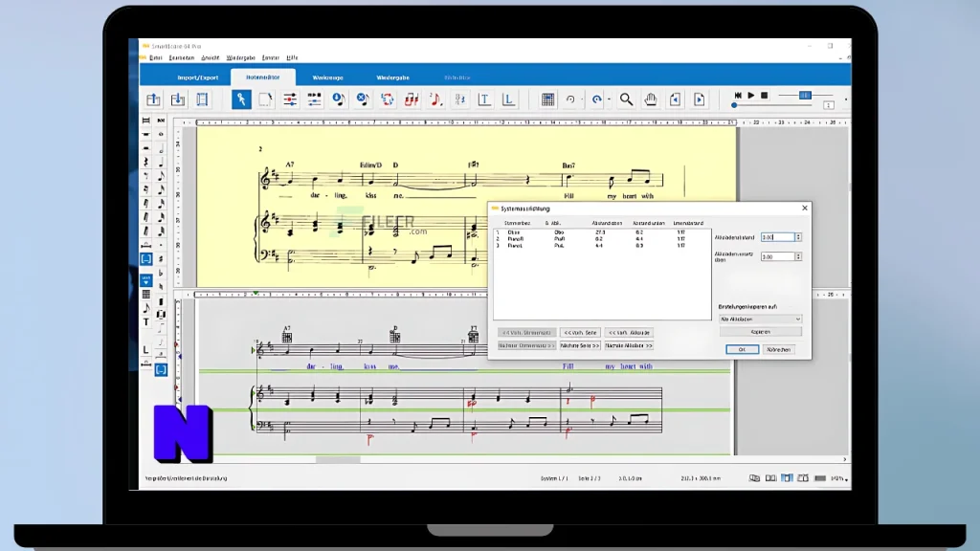This screenshot has width=980, height=551.
Task: Open the mixer sliders icon
Action: click(x=290, y=99)
